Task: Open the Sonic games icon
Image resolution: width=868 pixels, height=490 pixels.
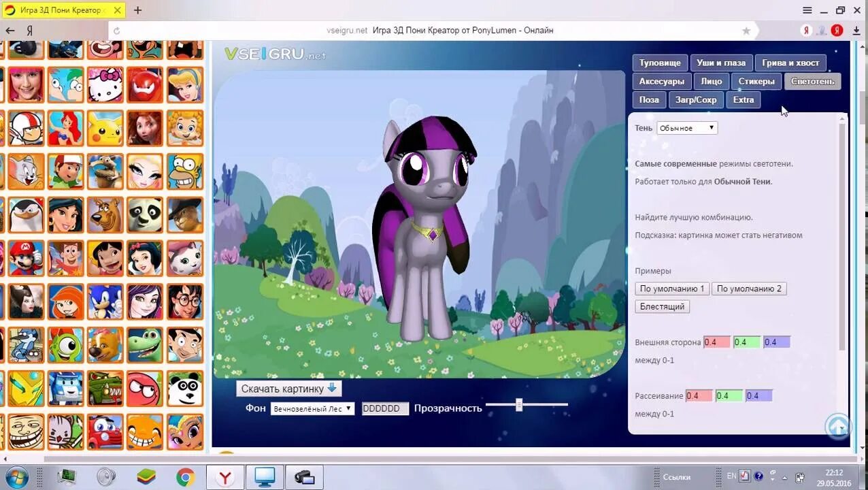Action: (x=105, y=302)
